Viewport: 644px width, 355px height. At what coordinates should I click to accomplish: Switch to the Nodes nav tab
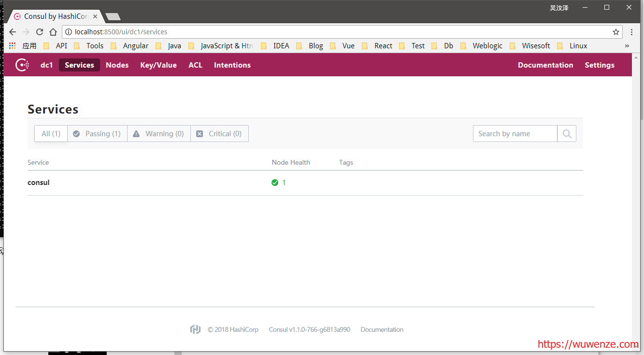(117, 65)
